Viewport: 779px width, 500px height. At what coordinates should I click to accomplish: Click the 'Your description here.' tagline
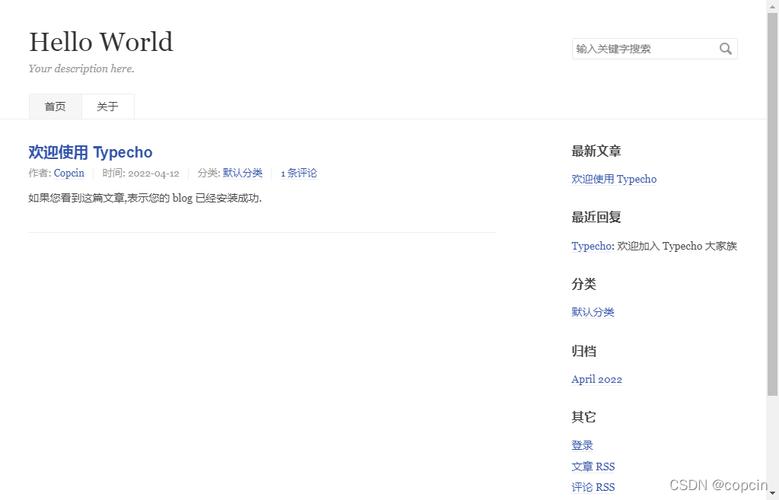[x=81, y=69]
